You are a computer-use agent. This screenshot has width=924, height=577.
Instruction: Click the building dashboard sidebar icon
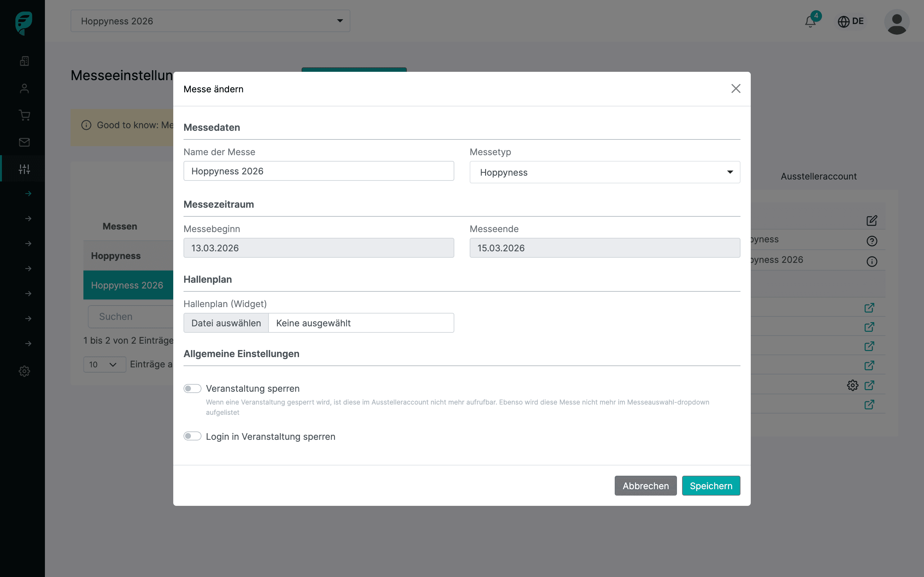(x=24, y=61)
